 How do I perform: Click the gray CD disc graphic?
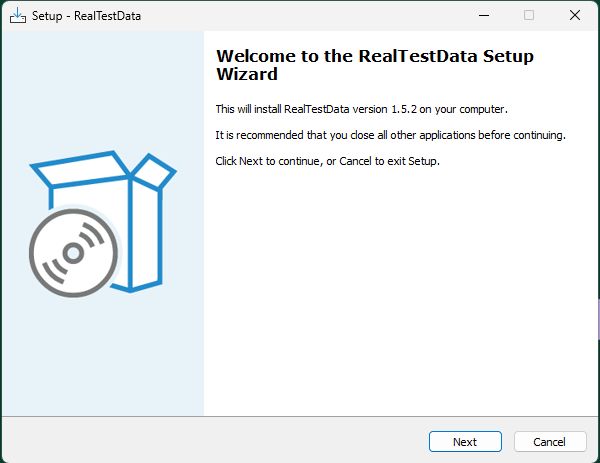73,253
